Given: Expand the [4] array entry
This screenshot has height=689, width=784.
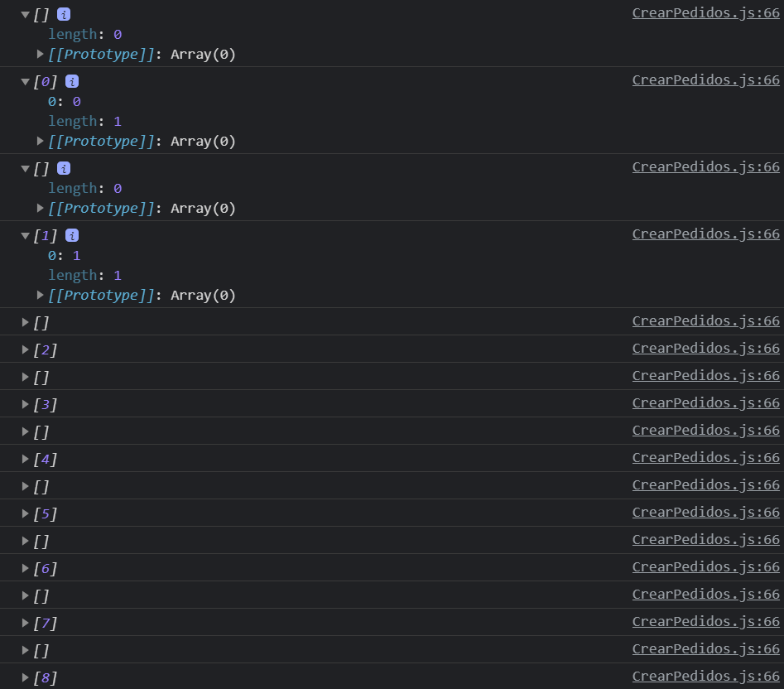Looking at the screenshot, I should pos(26,459).
